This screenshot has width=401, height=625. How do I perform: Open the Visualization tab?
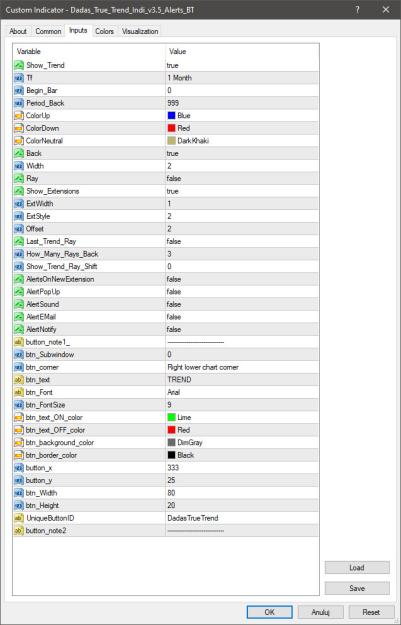point(140,31)
